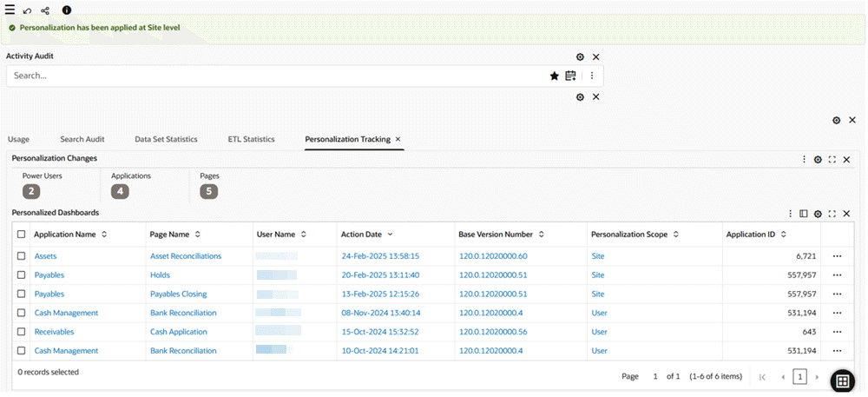The image size is (868, 397).
Task: Sort by Personalization Scope column
Action: pyautogui.click(x=676, y=235)
